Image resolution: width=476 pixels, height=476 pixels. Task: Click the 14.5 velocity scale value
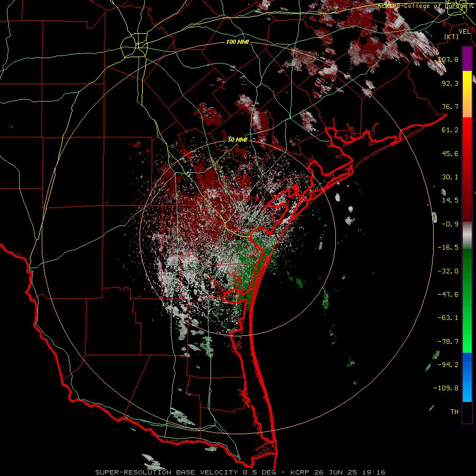(x=450, y=200)
